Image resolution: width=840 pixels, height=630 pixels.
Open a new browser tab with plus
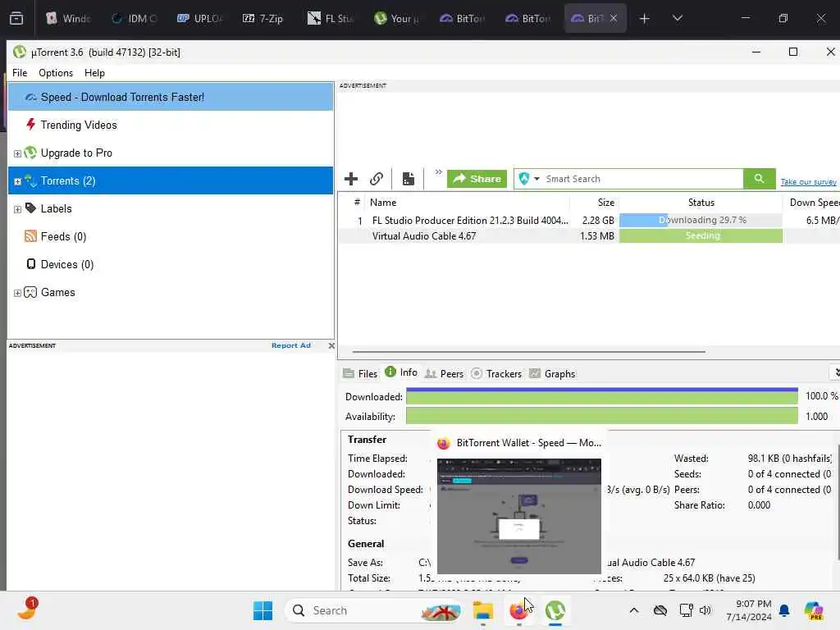tap(645, 19)
